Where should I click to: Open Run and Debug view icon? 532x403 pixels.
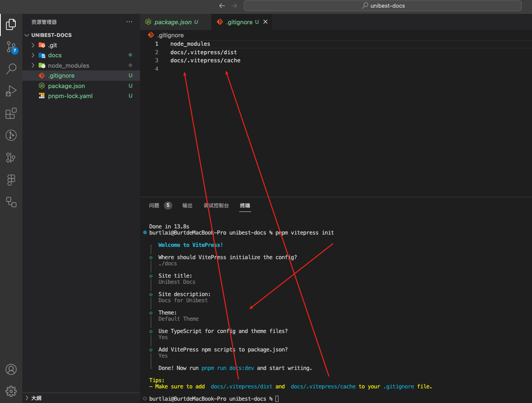coord(11,91)
